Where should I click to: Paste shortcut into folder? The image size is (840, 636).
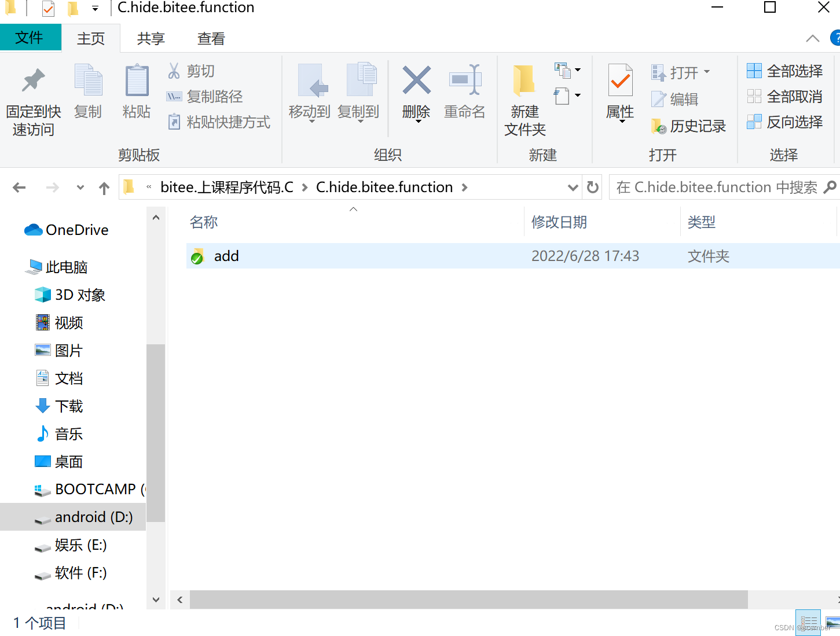[219, 122]
